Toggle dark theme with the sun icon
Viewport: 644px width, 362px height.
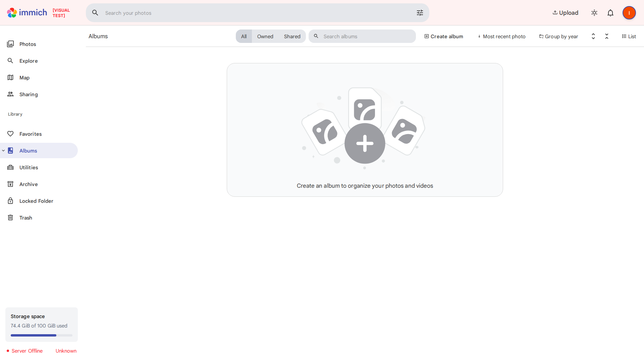[x=594, y=13]
